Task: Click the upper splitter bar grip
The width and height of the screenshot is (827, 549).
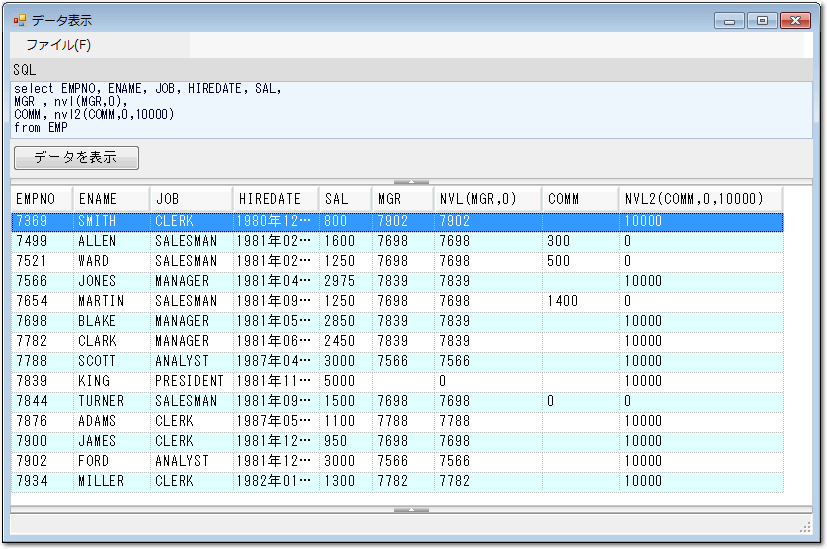Action: tap(412, 181)
